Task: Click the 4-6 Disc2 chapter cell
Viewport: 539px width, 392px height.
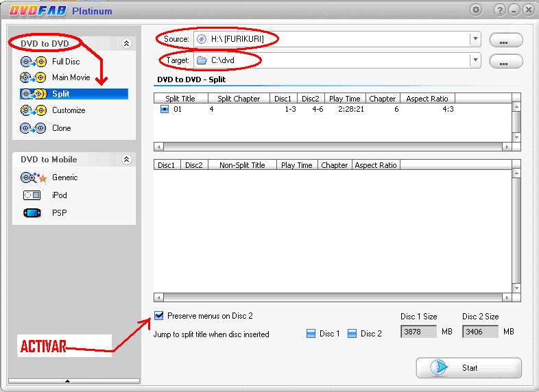Action: pos(318,109)
